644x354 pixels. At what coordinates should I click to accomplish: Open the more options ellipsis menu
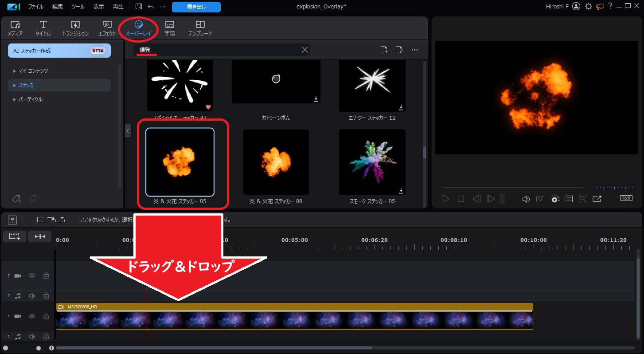pos(415,50)
